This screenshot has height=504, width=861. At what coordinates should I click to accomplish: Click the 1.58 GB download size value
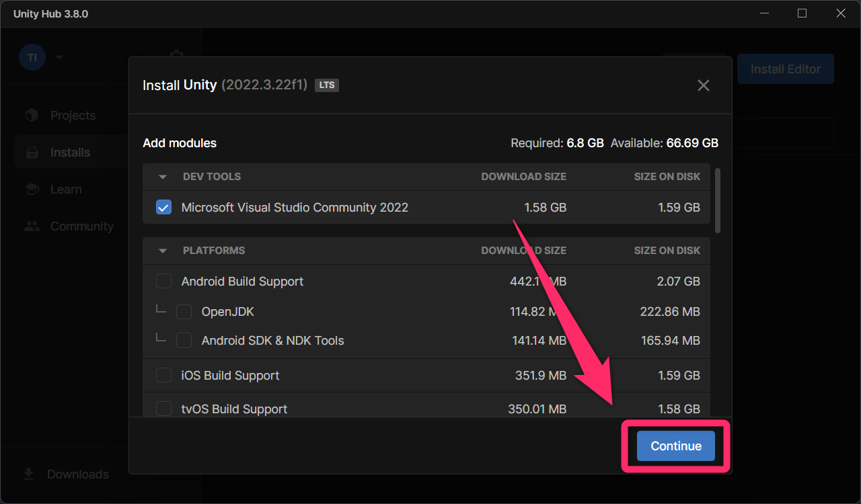(546, 208)
